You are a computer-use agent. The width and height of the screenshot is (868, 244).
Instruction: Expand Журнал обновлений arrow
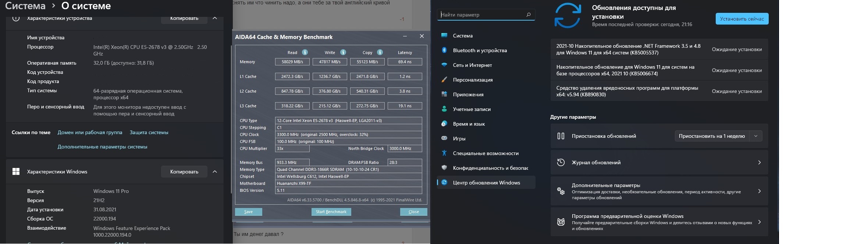[x=759, y=162]
